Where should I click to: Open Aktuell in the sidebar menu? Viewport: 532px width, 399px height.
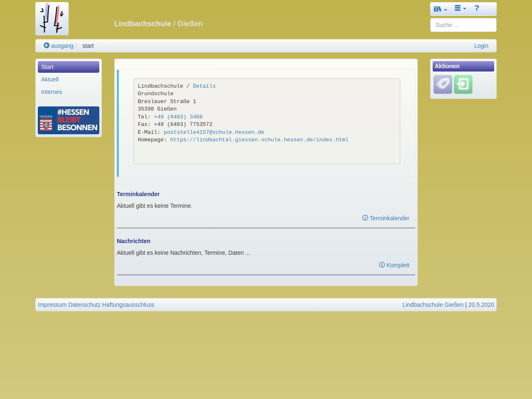pyautogui.click(x=50, y=79)
